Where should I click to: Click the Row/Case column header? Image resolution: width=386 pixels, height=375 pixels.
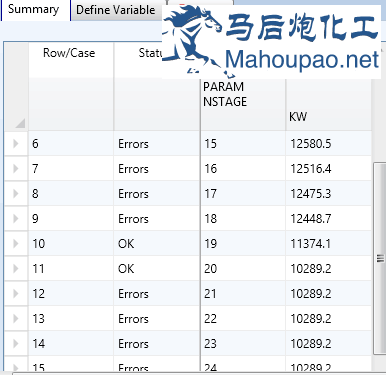(71, 60)
